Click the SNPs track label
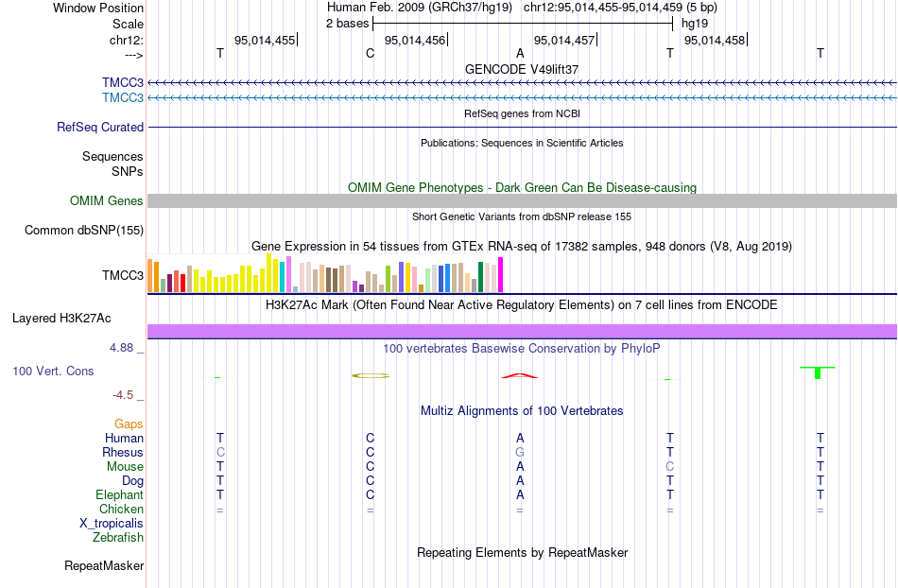Screen dimensions: 898x588 point(128,171)
